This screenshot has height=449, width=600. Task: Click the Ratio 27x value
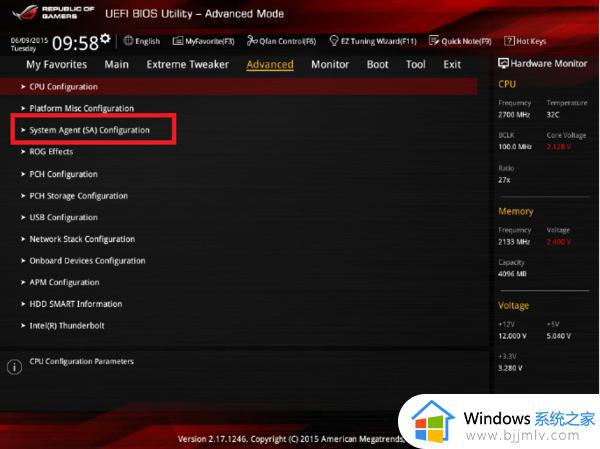pyautogui.click(x=504, y=180)
